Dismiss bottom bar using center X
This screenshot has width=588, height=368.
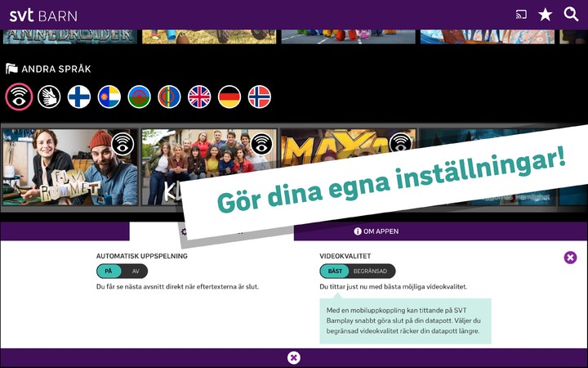tap(294, 357)
